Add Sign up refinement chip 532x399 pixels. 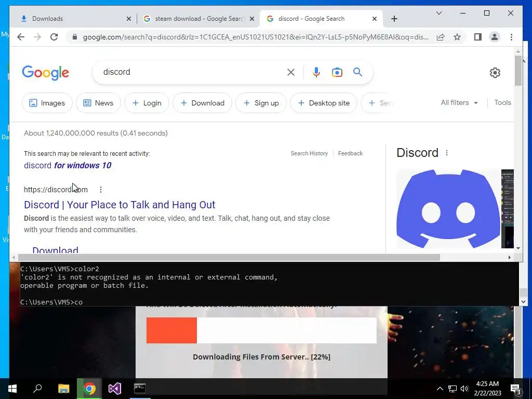(x=261, y=103)
